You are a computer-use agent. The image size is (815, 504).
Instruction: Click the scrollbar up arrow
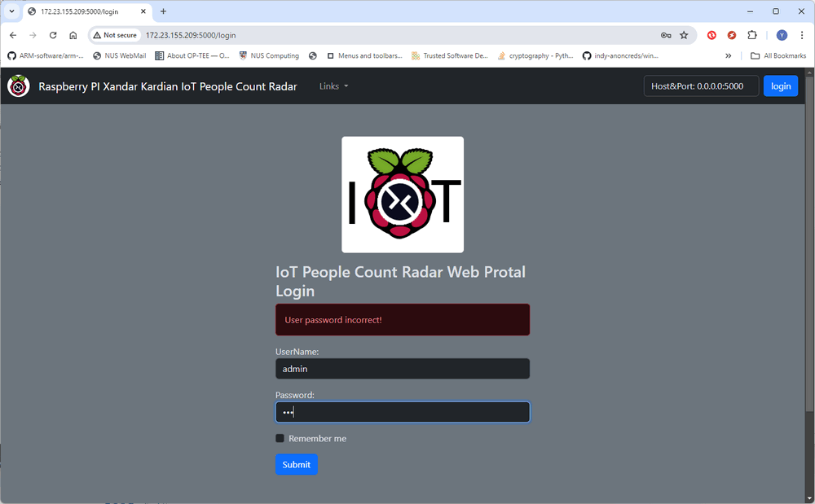point(809,72)
